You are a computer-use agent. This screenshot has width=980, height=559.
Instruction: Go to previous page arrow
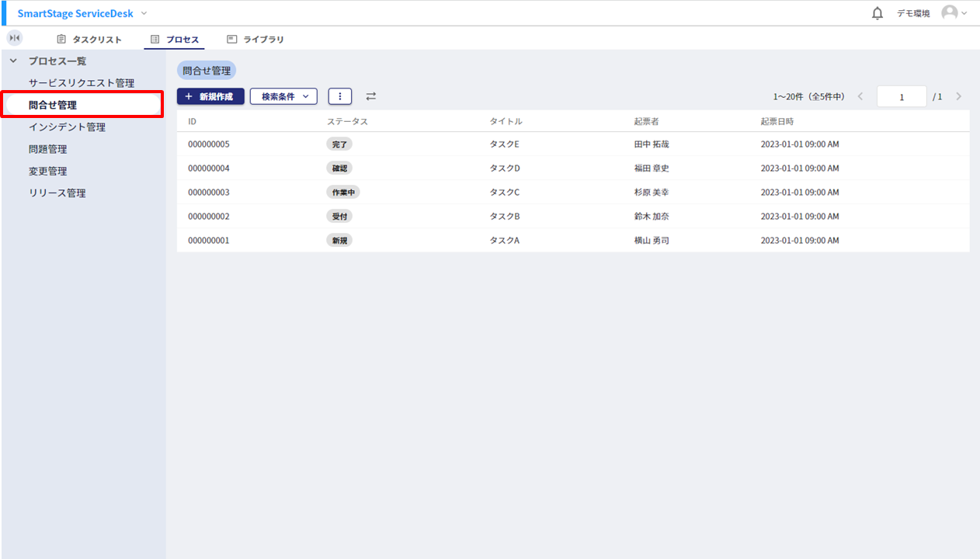[x=860, y=96]
